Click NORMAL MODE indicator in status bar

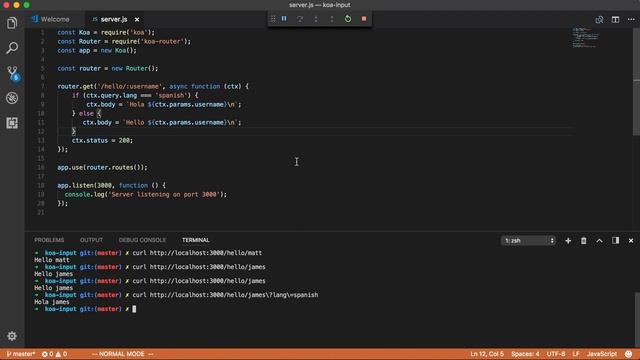coord(122,354)
